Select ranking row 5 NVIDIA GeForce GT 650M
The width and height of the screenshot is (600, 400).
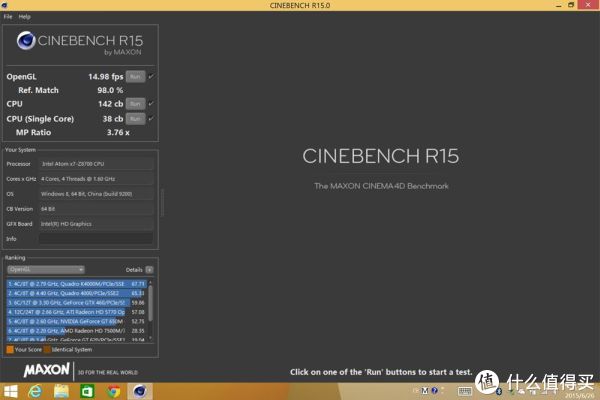pyautogui.click(x=77, y=322)
